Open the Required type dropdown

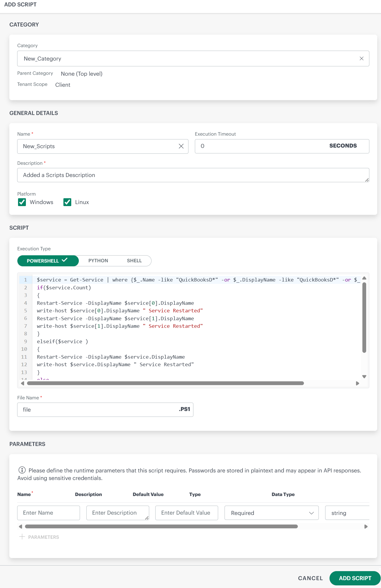[x=271, y=513]
